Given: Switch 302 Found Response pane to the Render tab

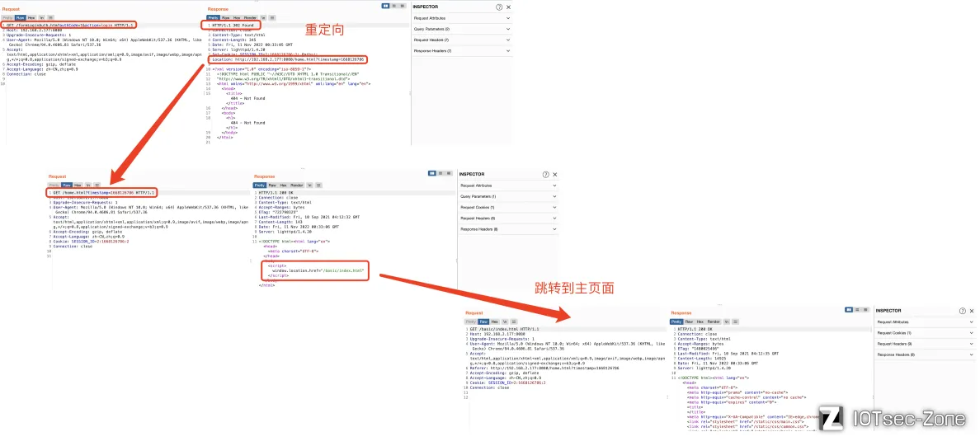Looking at the screenshot, I should [x=250, y=17].
